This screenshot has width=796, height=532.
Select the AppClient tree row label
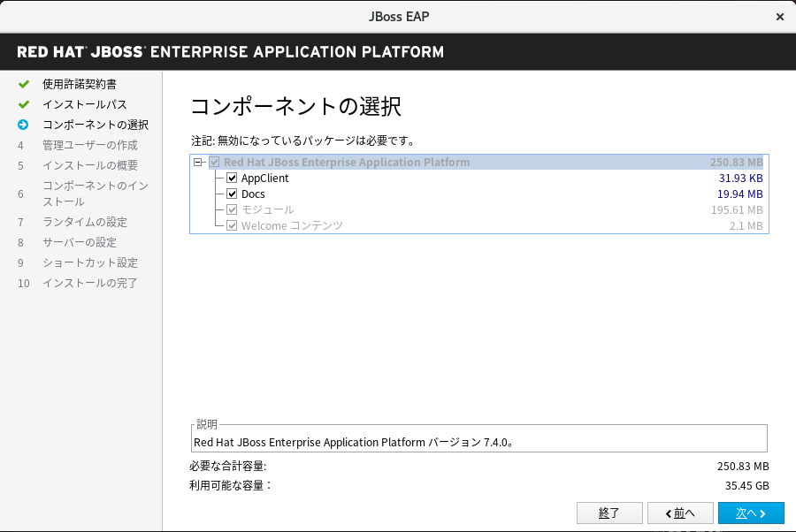265,178
